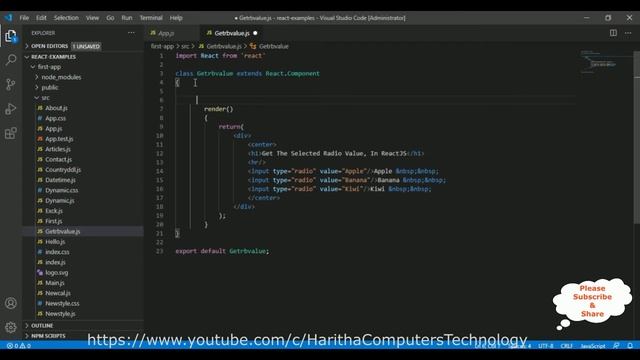
Task: Open the Run and Debug view
Action: 11,109
